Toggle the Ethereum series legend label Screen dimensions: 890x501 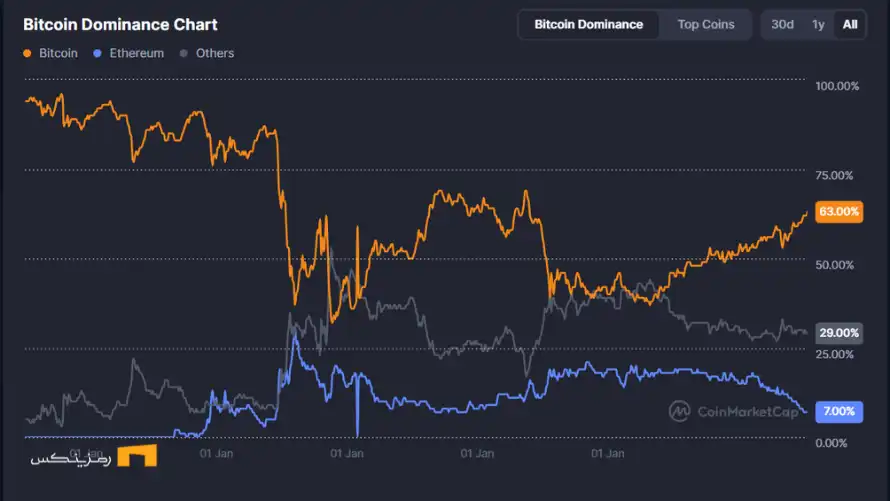(x=136, y=53)
